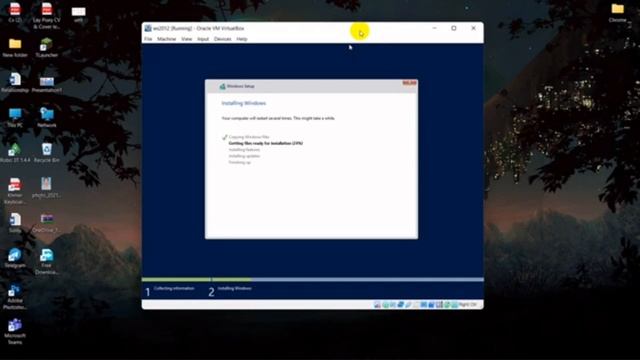Launch the Microsoft Teams shortcut
The width and height of the screenshot is (640, 360).
tap(15, 331)
